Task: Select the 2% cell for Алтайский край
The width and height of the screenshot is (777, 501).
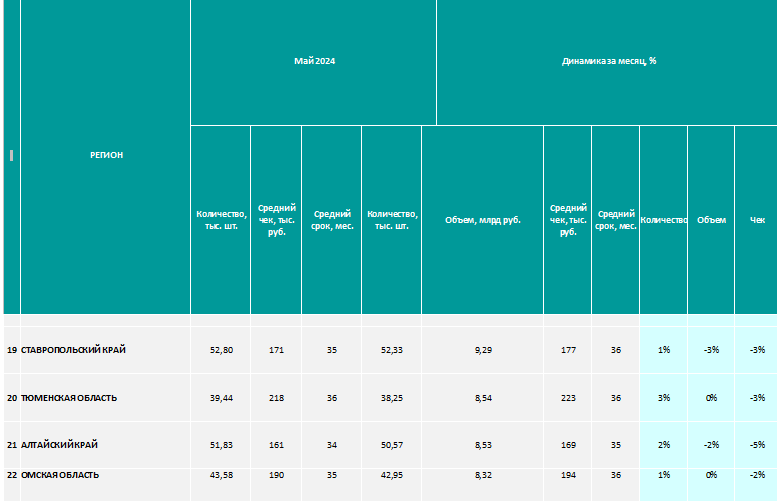Action: 664,445
